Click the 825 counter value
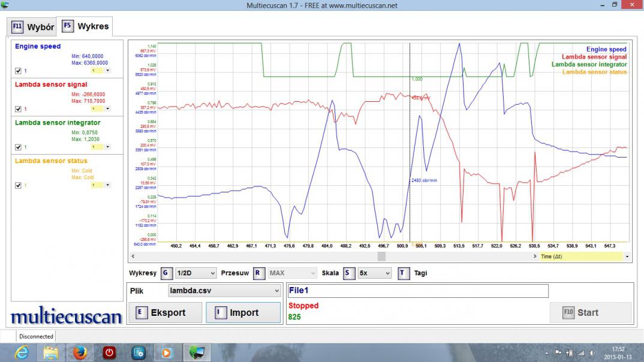The image size is (644, 362). pyautogui.click(x=294, y=317)
